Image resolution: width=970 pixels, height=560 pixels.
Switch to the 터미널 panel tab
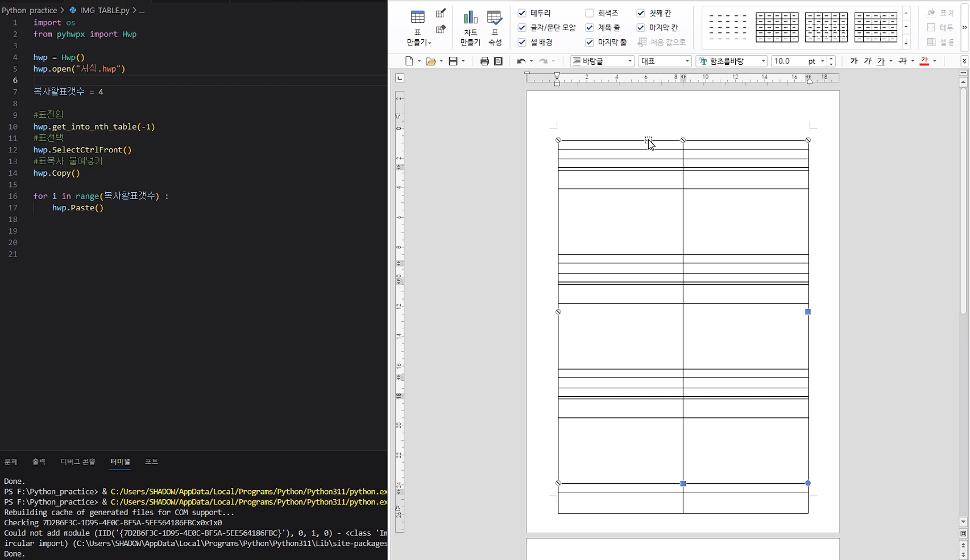click(120, 462)
